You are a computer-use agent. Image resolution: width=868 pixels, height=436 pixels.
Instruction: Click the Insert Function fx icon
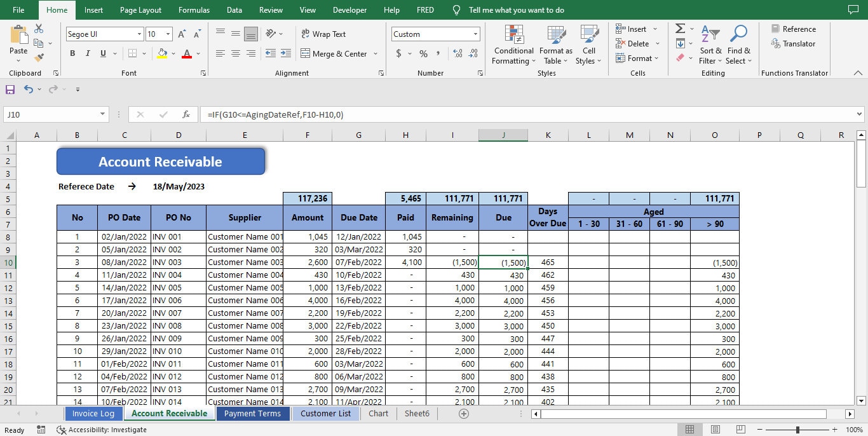click(186, 114)
